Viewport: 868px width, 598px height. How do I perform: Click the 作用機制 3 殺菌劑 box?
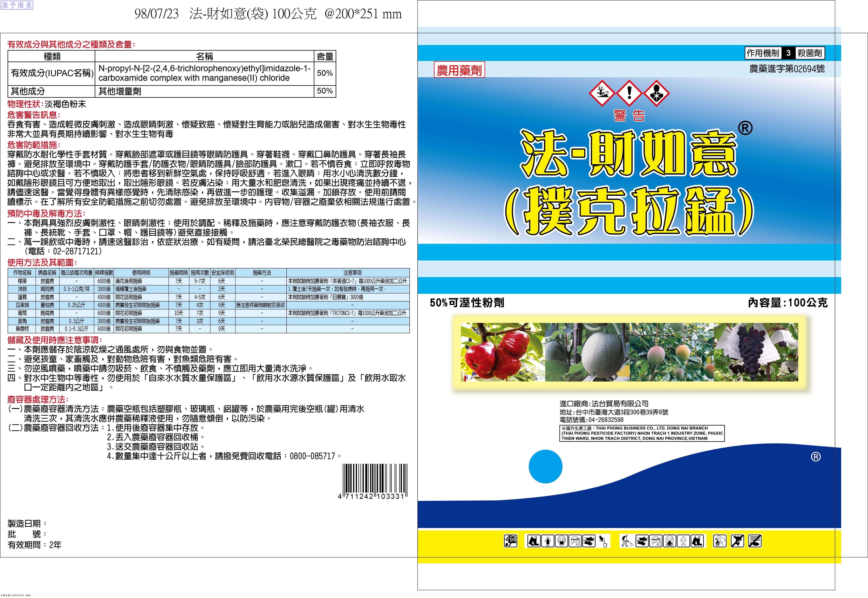[x=784, y=53]
